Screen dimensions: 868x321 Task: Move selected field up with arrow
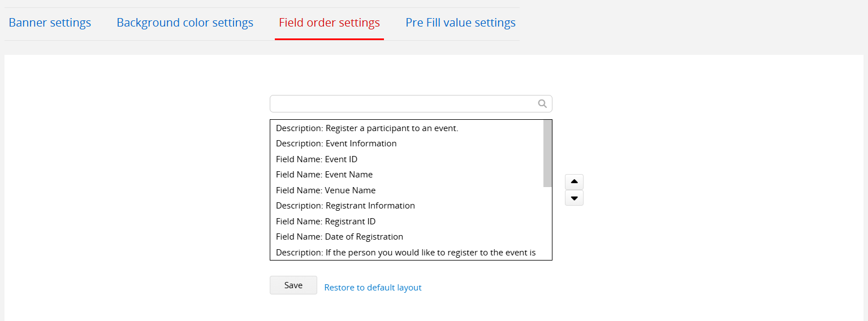[574, 182]
